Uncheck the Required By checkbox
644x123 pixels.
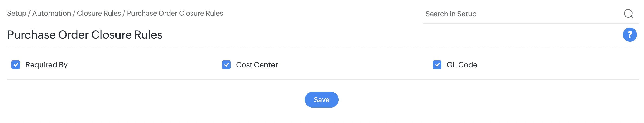tap(16, 65)
